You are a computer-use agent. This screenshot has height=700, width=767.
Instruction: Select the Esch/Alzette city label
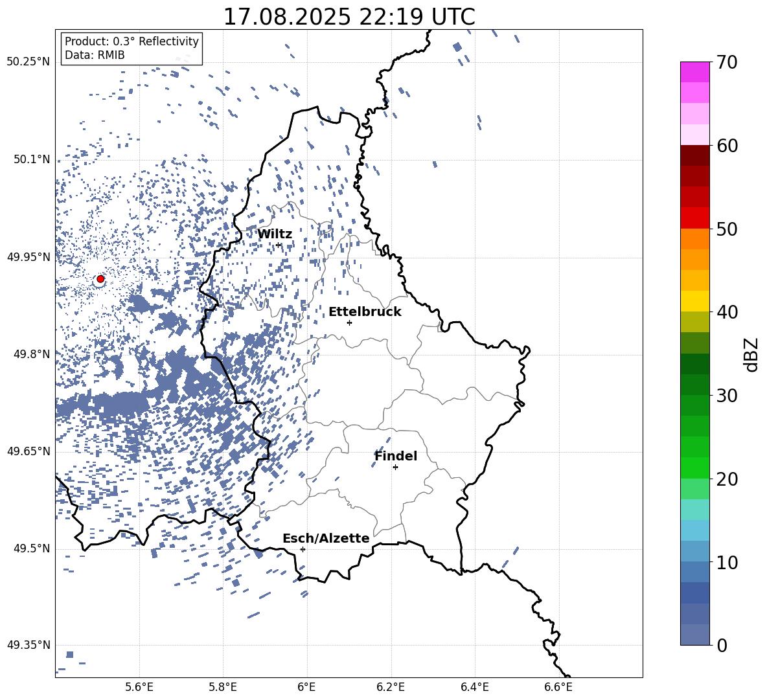click(x=326, y=539)
